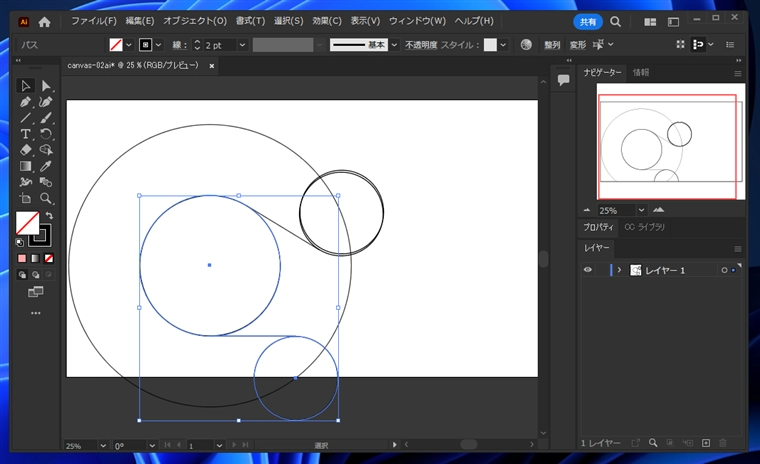760x464 pixels.
Task: Pick the Eyedropper tool
Action: click(46, 166)
